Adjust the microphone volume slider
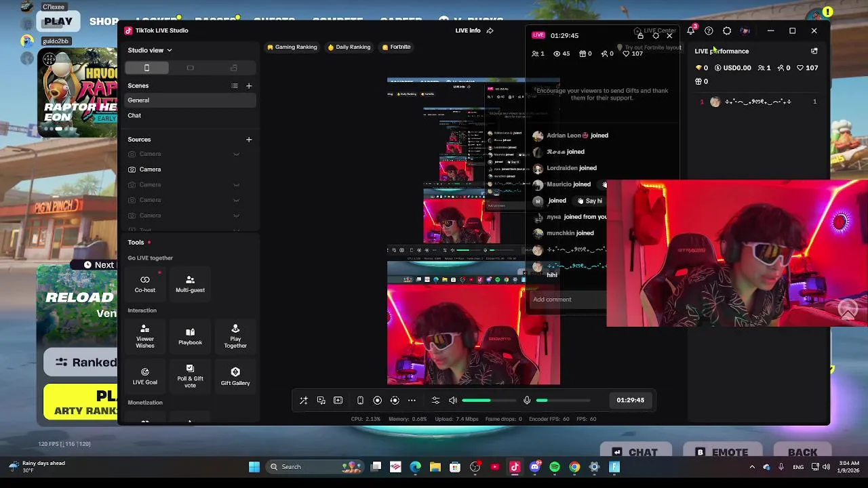 563,401
